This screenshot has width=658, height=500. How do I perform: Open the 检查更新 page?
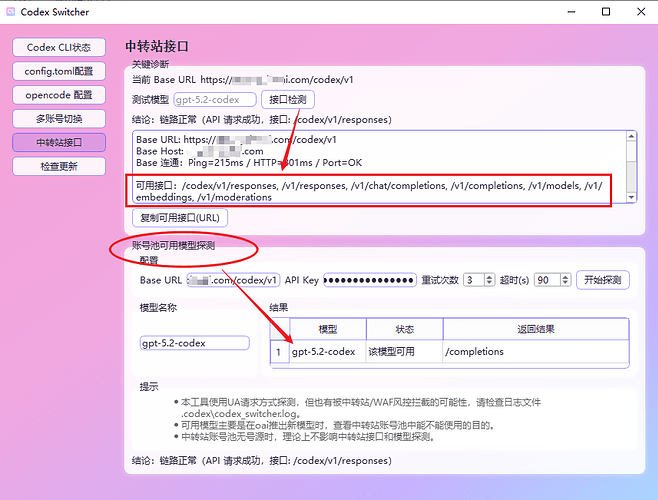(x=59, y=167)
